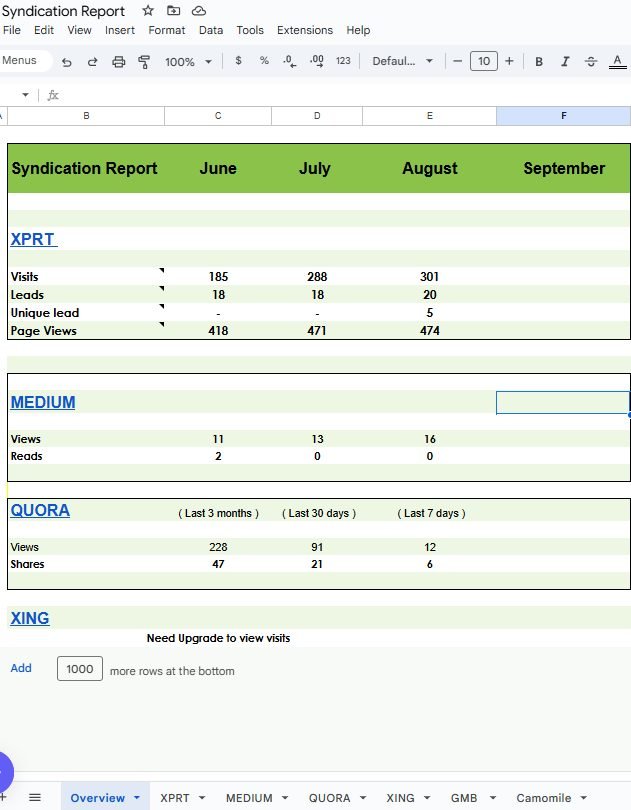Select column F header

click(x=563, y=116)
